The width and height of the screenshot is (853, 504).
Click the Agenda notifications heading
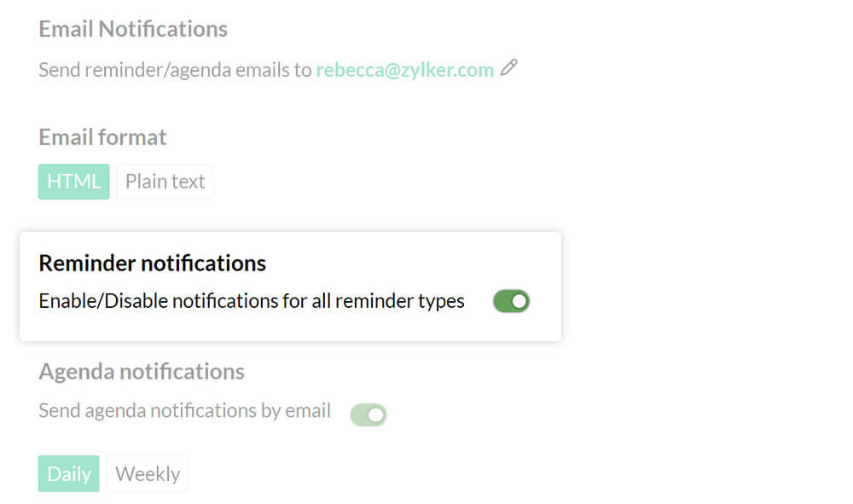142,372
